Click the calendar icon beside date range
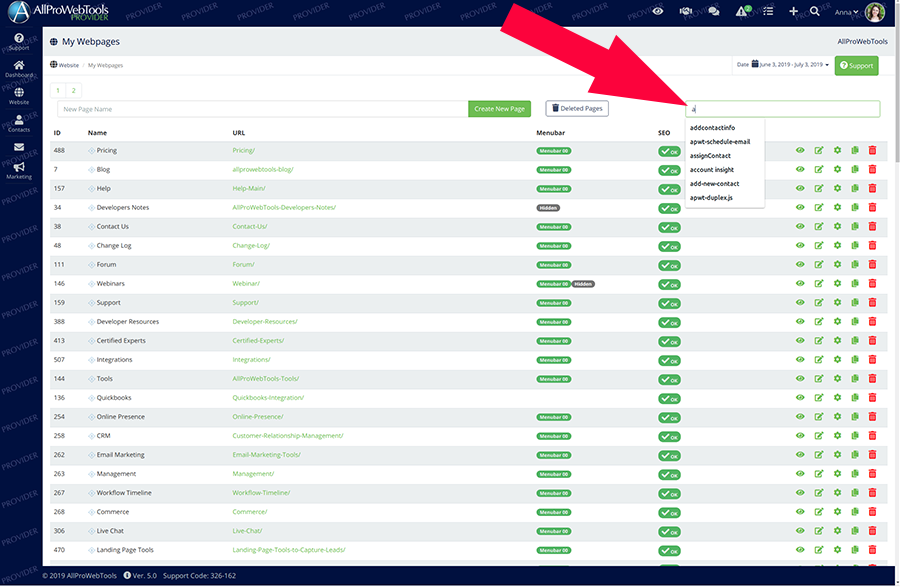The width and height of the screenshot is (900, 587). click(755, 64)
